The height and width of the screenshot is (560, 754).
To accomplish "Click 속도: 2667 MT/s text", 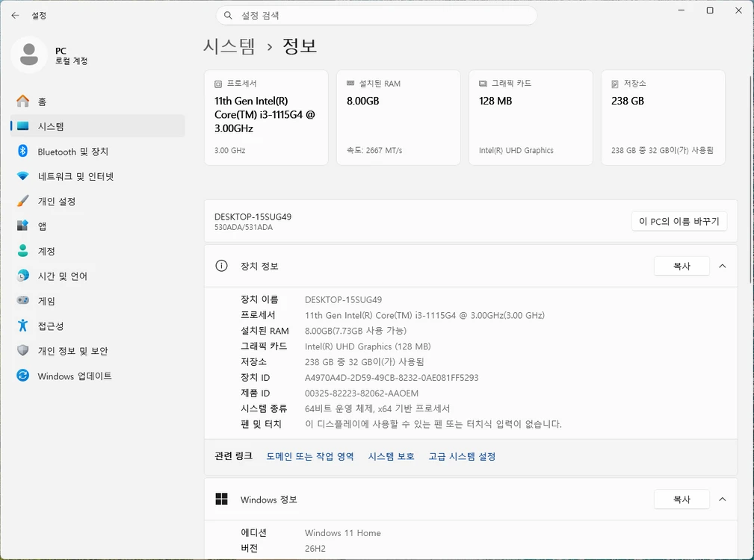I will (374, 150).
